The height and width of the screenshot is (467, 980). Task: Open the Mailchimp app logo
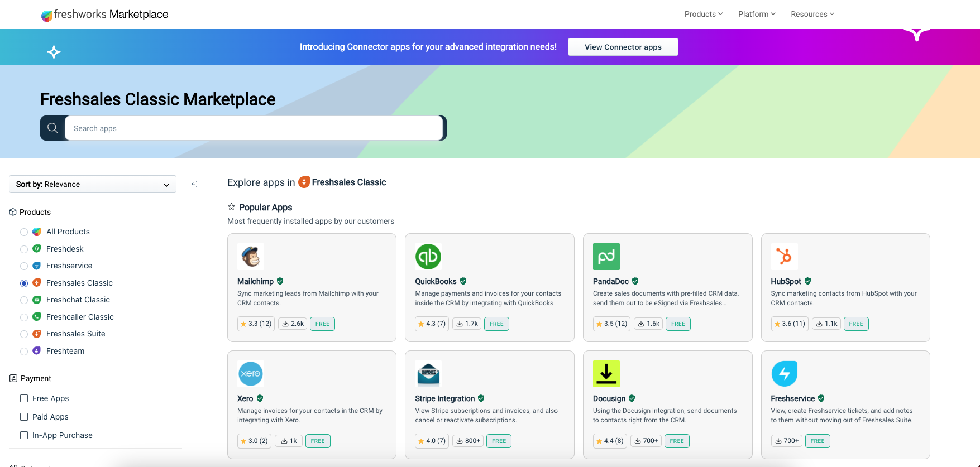tap(251, 257)
